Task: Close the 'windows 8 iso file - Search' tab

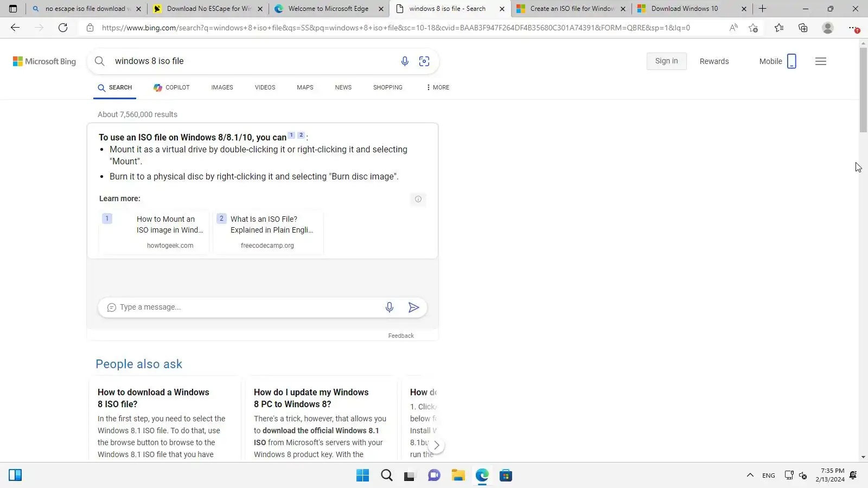Action: [502, 9]
